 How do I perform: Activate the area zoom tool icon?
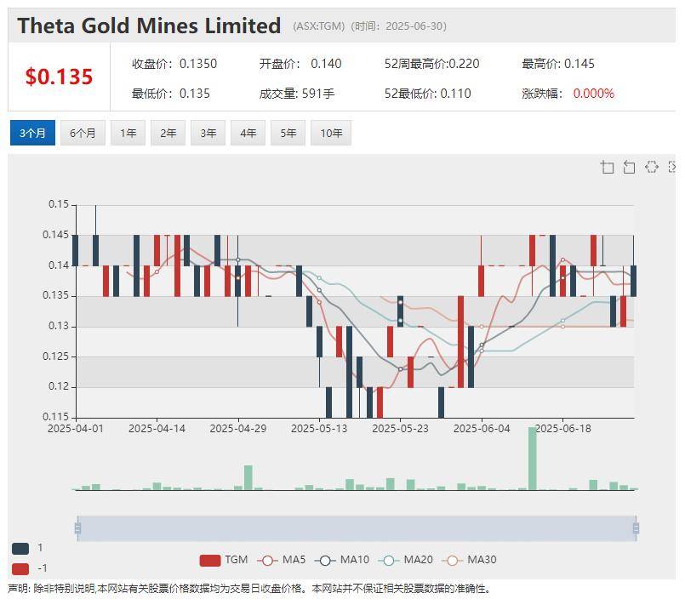(608, 167)
